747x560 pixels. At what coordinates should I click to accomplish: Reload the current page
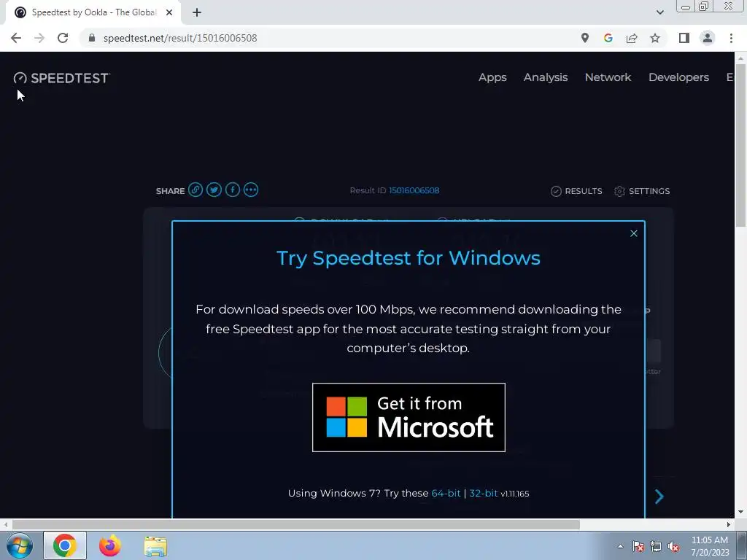(63, 38)
